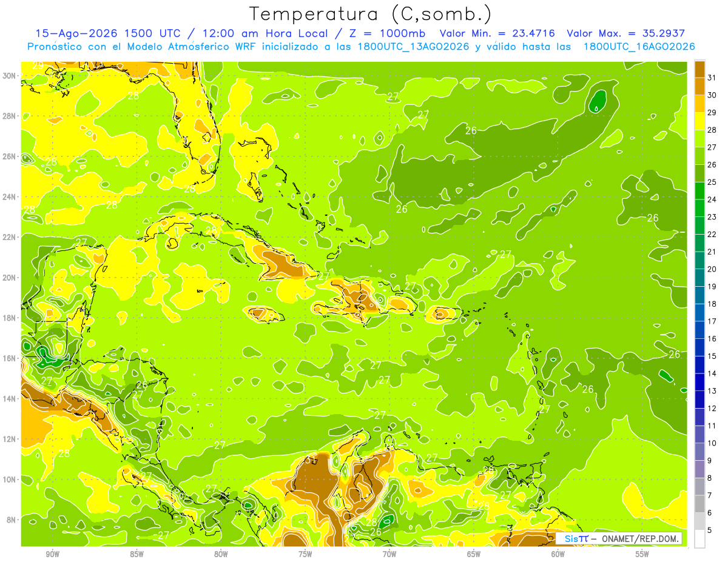Click legend value "5"
Screen dimensions: 728x562
(x=710, y=530)
